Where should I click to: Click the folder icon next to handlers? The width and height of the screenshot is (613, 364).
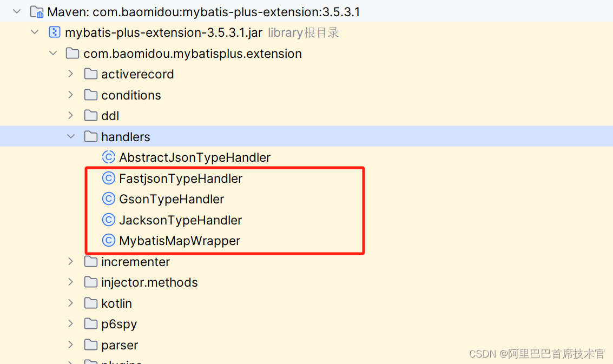90,136
